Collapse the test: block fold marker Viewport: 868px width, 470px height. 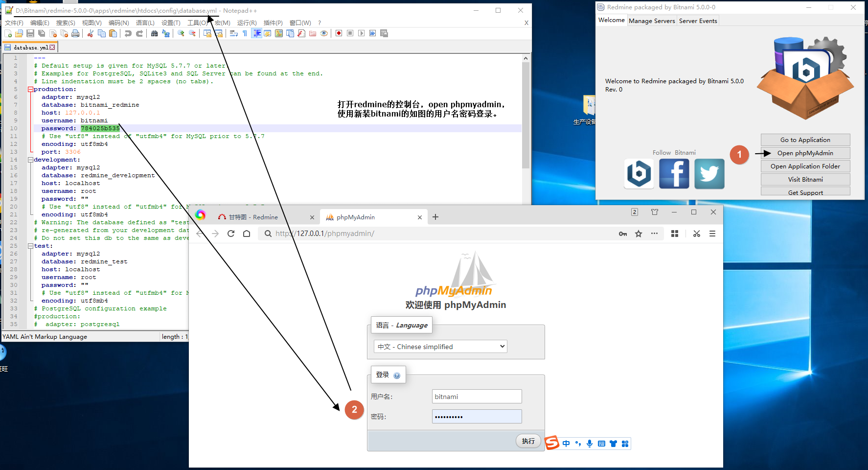30,246
